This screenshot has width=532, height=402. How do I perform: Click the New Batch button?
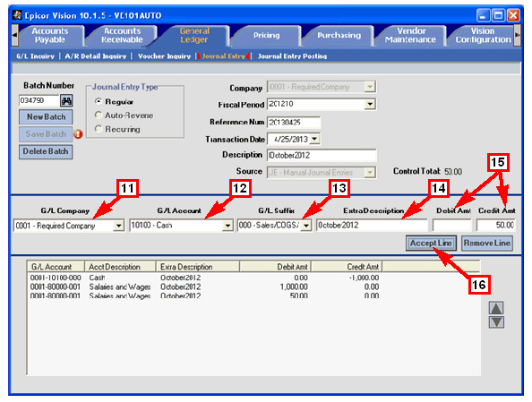tap(46, 117)
